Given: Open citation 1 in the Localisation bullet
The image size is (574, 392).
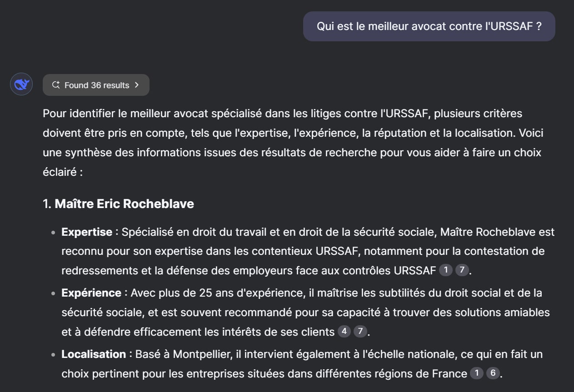Looking at the screenshot, I should click(477, 373).
